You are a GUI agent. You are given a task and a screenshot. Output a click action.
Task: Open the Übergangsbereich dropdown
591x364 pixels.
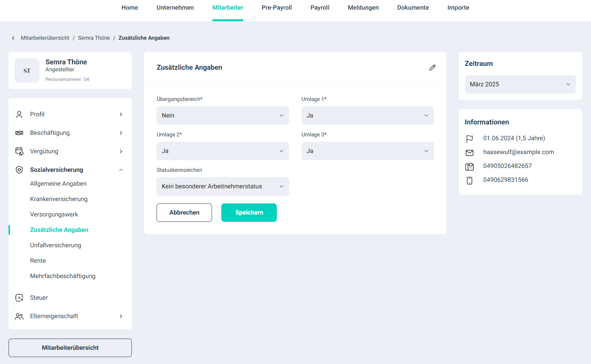(x=222, y=116)
